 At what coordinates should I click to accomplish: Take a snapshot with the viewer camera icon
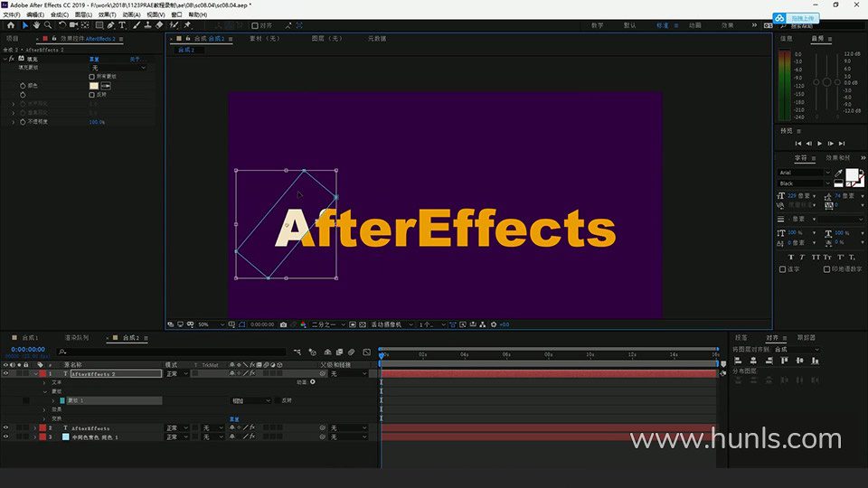pos(283,324)
